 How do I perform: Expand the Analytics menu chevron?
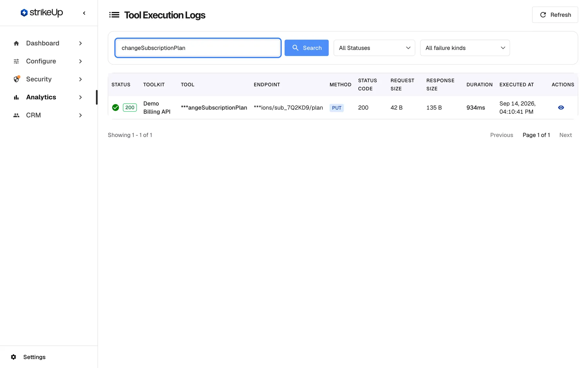tap(80, 97)
